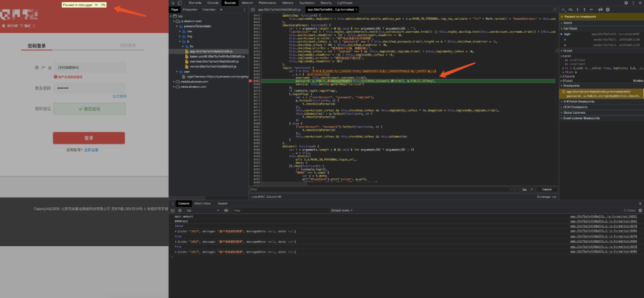644x298 pixels.
Task: Clear the console output
Action: tap(179, 210)
